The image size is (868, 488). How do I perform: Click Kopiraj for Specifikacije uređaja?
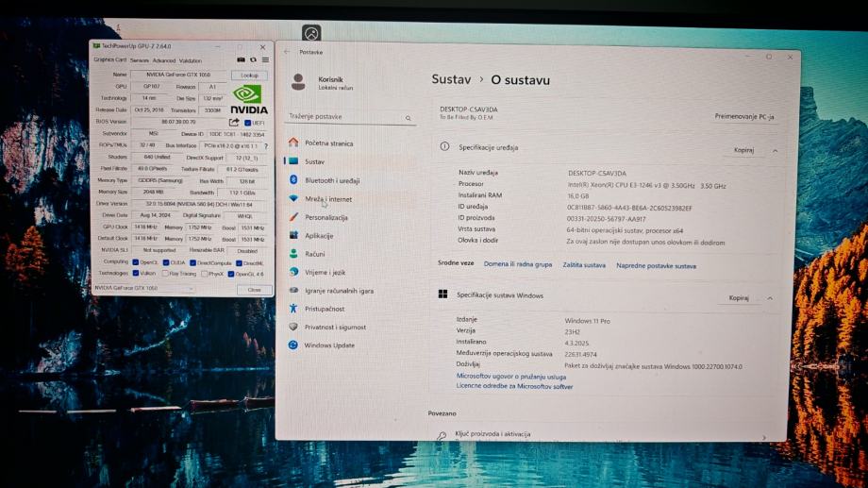(743, 150)
